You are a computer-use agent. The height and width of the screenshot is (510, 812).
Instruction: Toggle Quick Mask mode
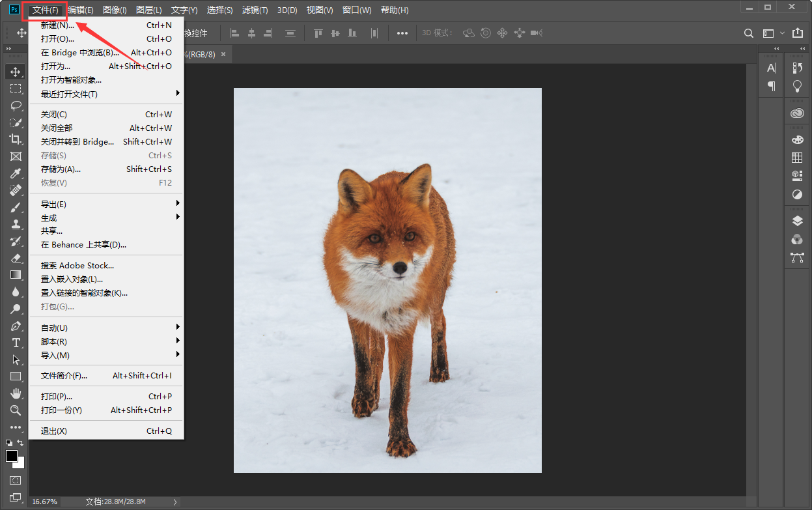click(16, 481)
